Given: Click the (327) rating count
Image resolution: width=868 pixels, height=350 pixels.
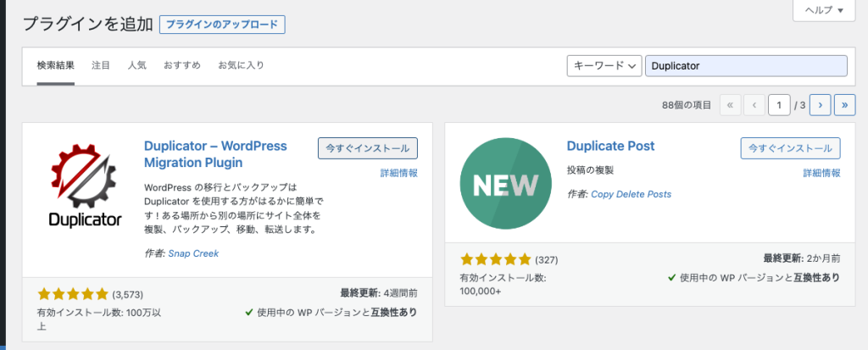Looking at the screenshot, I should click(547, 260).
